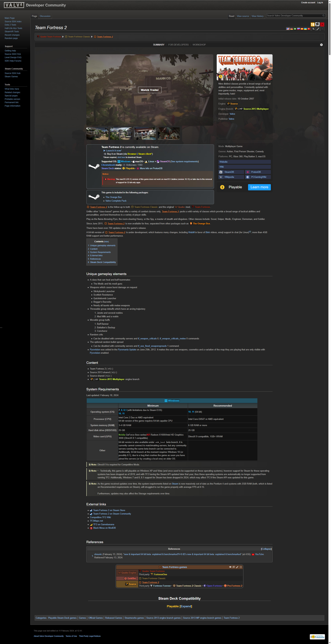Click the talk icon in Team Fortress games navbox

pos(234,567)
